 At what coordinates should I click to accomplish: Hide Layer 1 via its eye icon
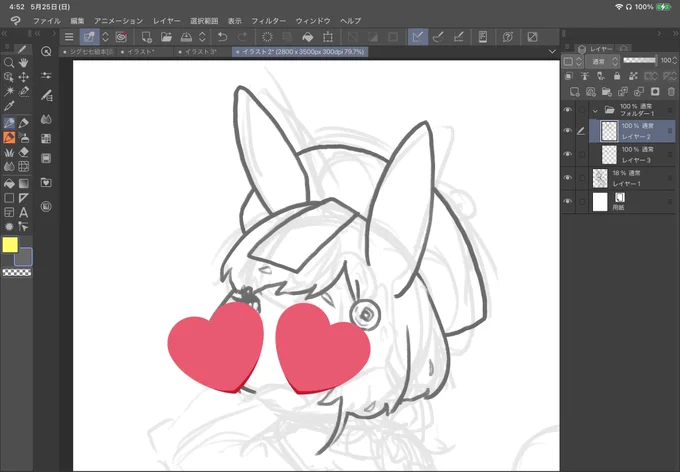tap(568, 178)
